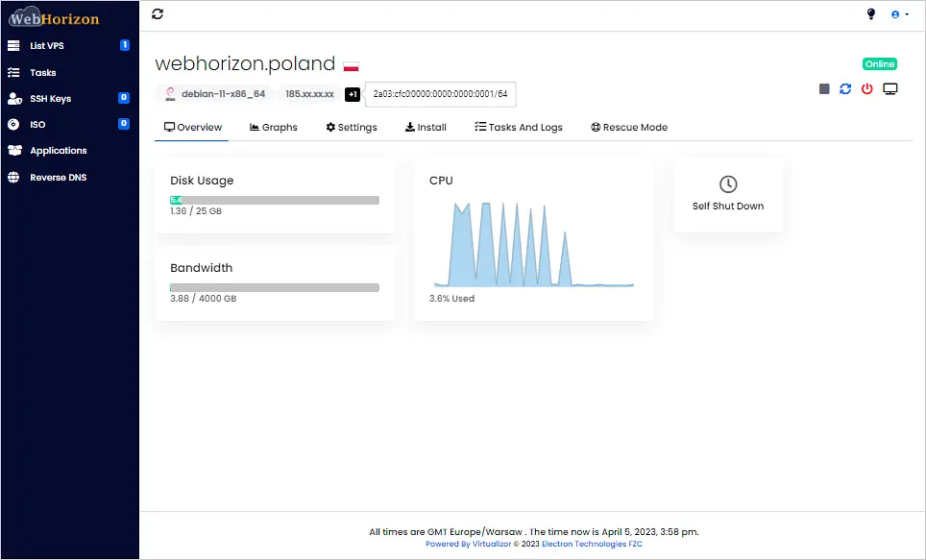
Task: Click the CPU card heading
Action: pos(441,181)
